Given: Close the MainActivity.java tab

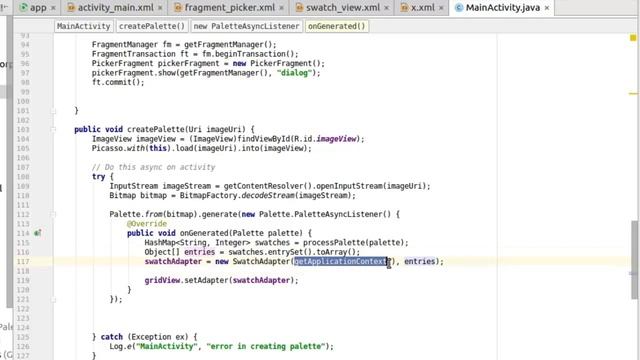Looking at the screenshot, I should click(x=547, y=8).
